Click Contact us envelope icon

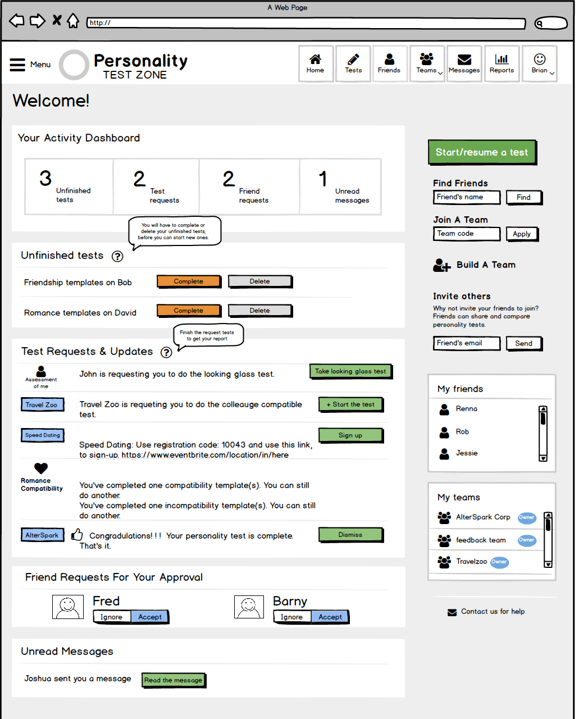pyautogui.click(x=452, y=612)
